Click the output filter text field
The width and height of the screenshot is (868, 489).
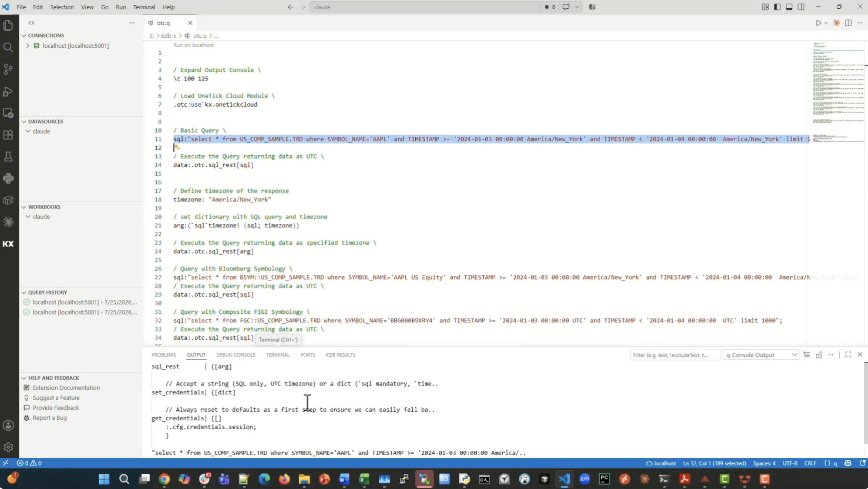pyautogui.click(x=674, y=355)
